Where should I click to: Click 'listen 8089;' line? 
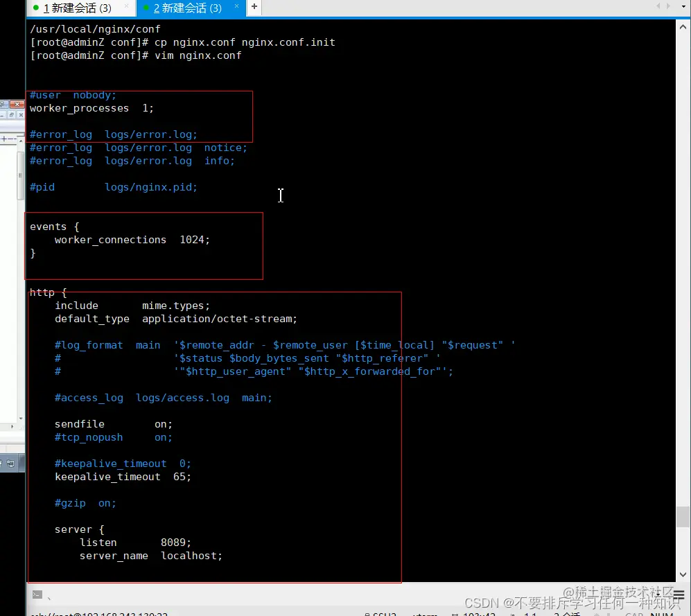pyautogui.click(x=135, y=543)
